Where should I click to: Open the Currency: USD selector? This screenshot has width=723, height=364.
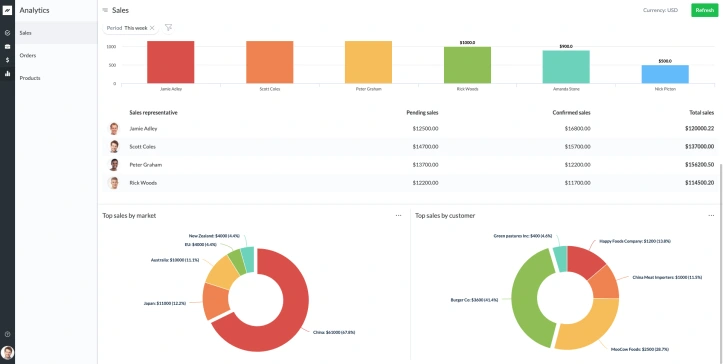[x=660, y=10]
